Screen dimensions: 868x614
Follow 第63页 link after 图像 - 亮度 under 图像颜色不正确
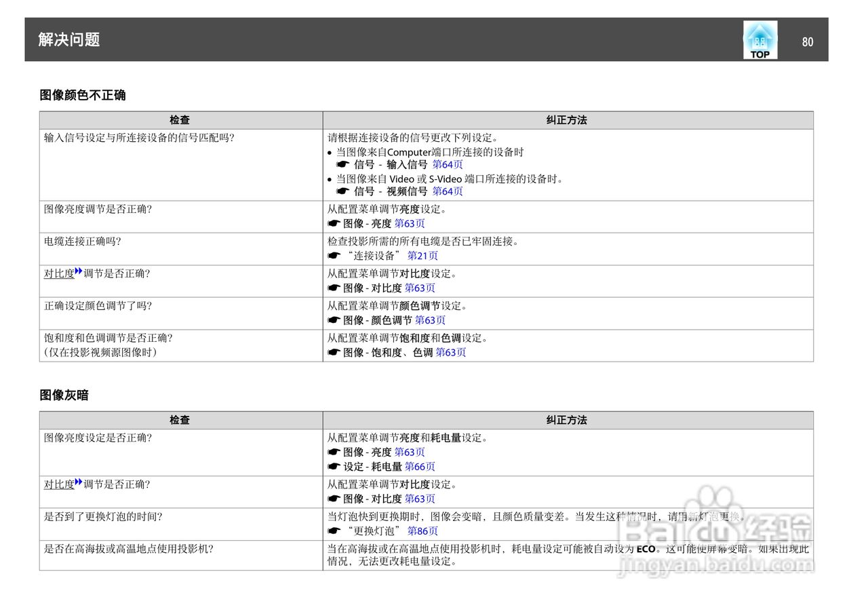tap(410, 223)
